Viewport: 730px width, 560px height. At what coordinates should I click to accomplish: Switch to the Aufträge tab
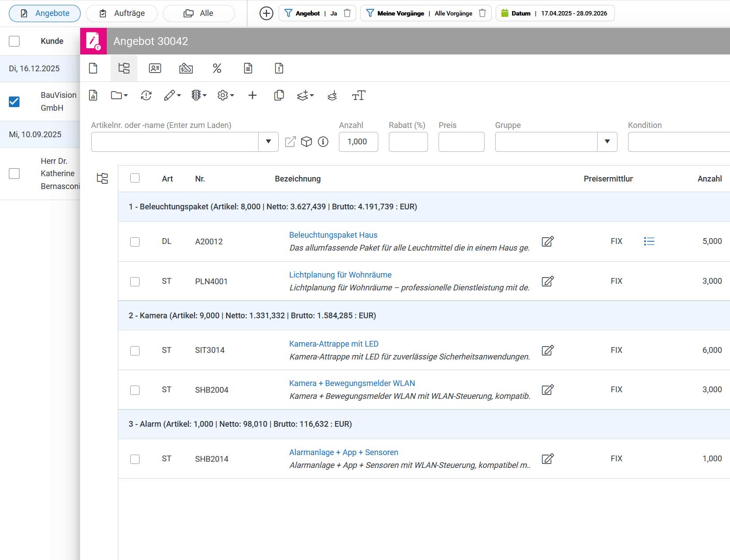tap(122, 13)
